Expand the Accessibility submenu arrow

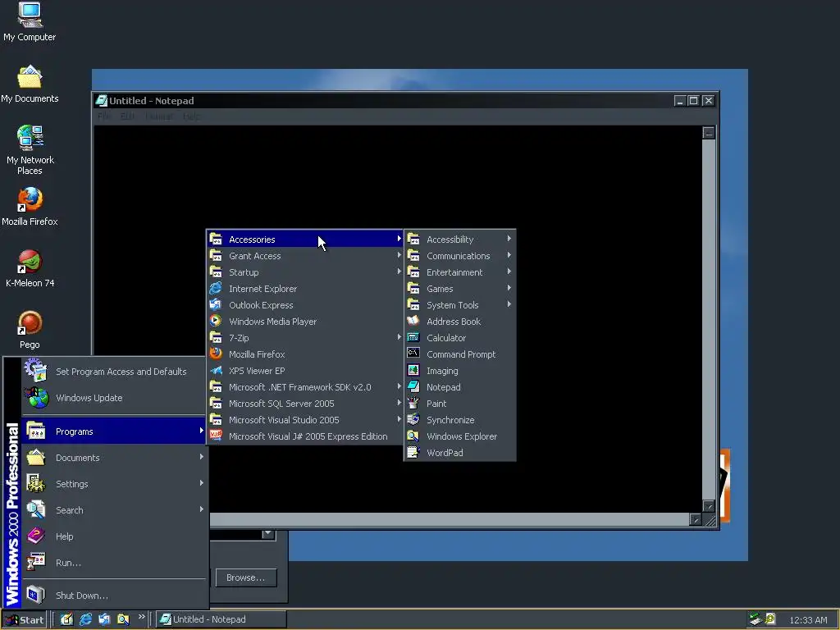509,239
